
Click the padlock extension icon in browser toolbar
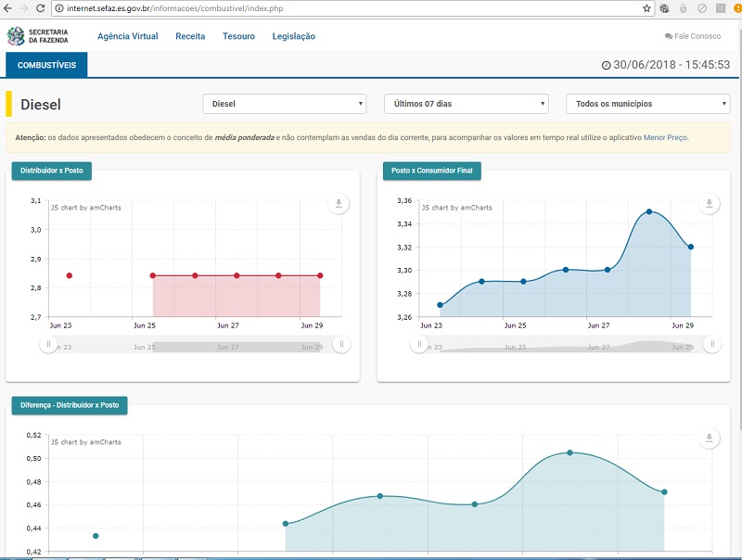tap(683, 8)
